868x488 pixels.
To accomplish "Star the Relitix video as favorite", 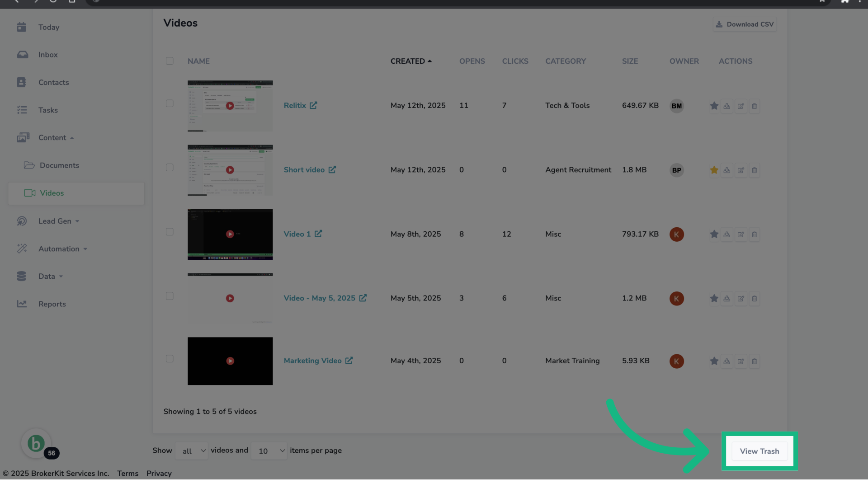I will [714, 106].
